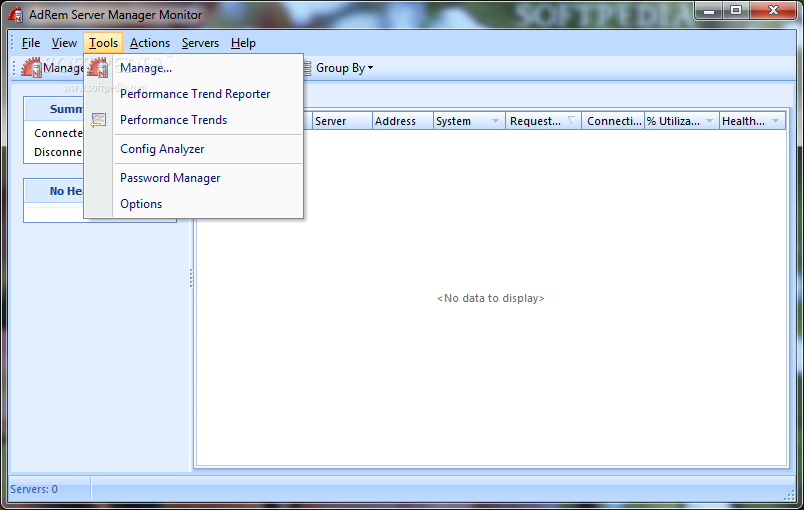Image resolution: width=804 pixels, height=510 pixels.
Task: Open the View menu
Action: pos(64,43)
